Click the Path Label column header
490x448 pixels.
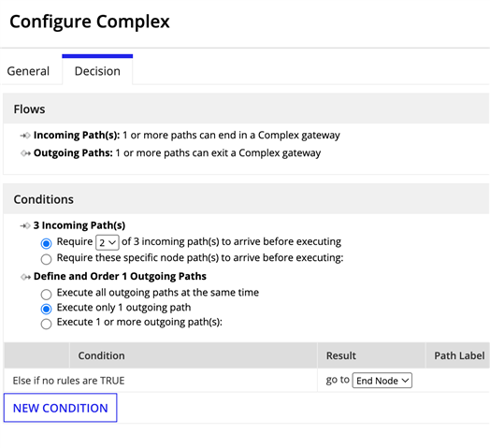[458, 355]
